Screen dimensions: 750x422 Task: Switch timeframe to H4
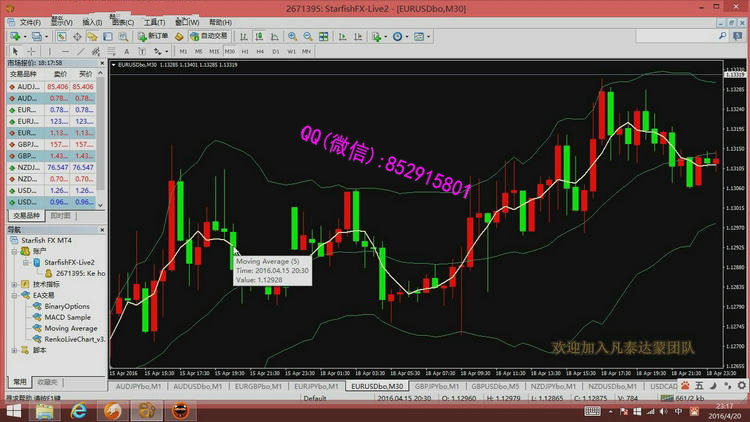[260, 51]
